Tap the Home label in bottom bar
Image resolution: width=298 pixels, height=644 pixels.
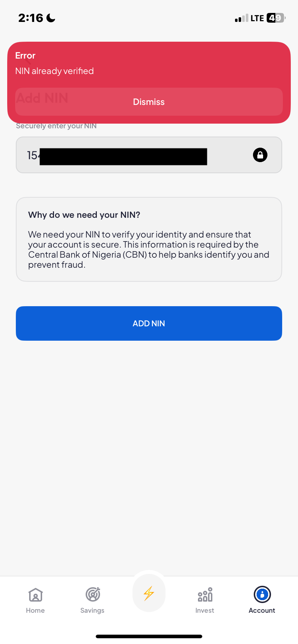tap(35, 610)
